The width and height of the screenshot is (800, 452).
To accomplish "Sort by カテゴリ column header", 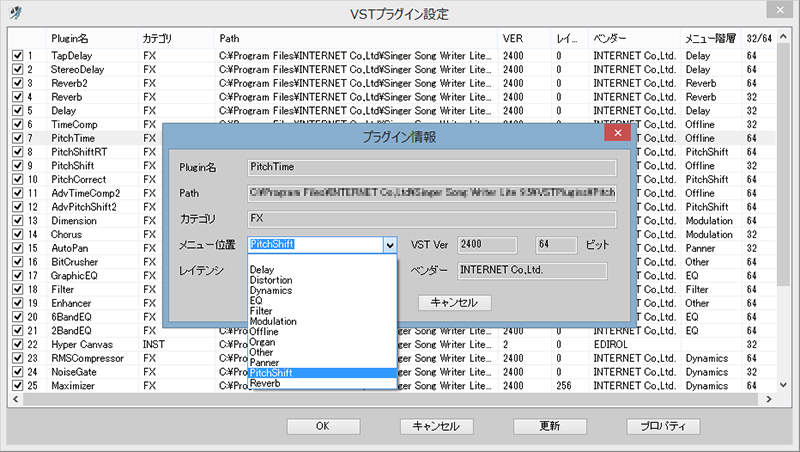I will (x=176, y=38).
